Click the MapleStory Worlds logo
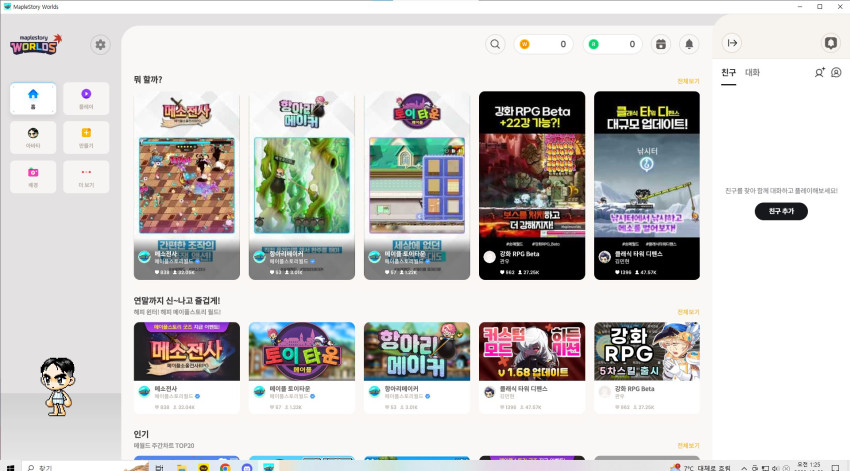Viewport: 850px width, 471px height. (x=36, y=44)
